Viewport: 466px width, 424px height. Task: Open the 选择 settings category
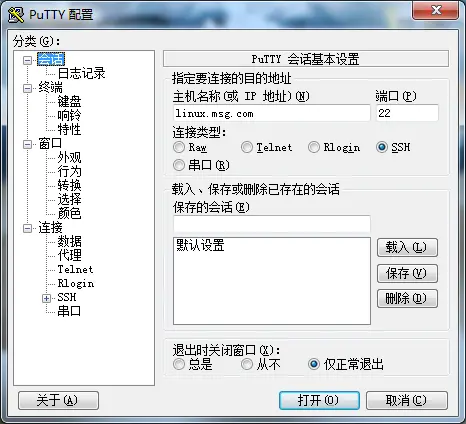tap(69, 199)
